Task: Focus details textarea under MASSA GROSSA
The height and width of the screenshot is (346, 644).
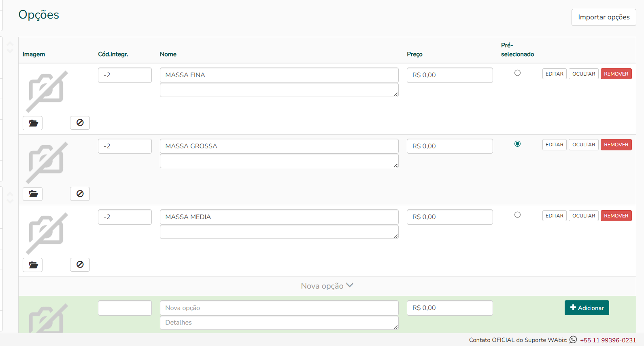Action: point(279,161)
